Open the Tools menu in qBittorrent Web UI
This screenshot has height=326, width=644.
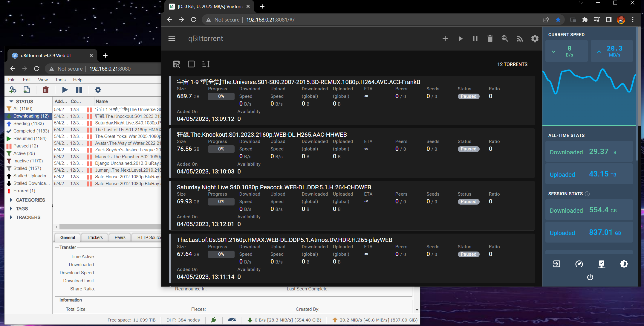[x=60, y=80]
